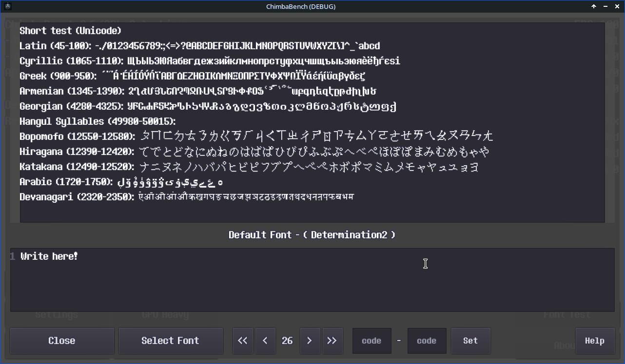Click the Set button
The image size is (625, 364).
pos(470,341)
